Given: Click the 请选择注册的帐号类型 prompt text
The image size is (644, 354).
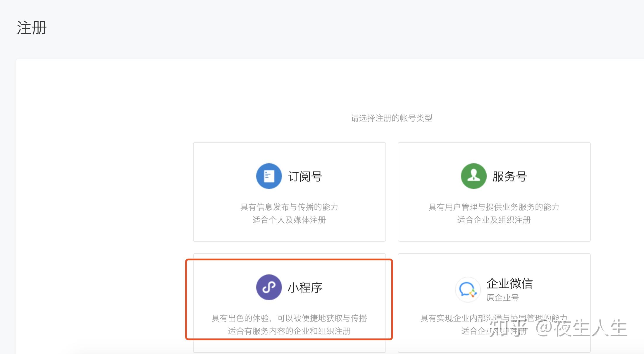Looking at the screenshot, I should (x=391, y=118).
